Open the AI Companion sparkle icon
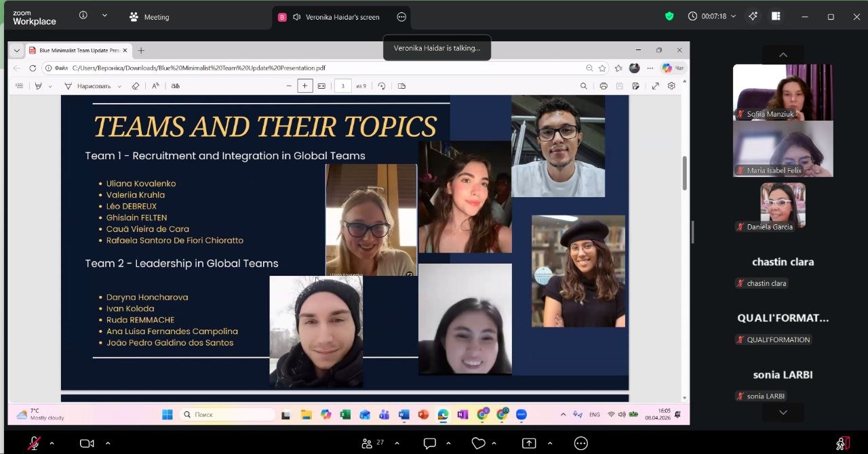The width and height of the screenshot is (868, 454). [753, 16]
